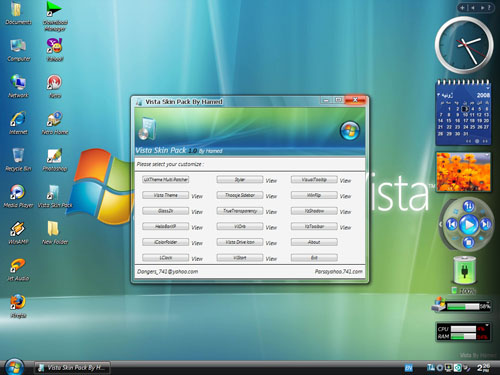
Task: Open the New Folder on the desktop
Action: (55, 233)
